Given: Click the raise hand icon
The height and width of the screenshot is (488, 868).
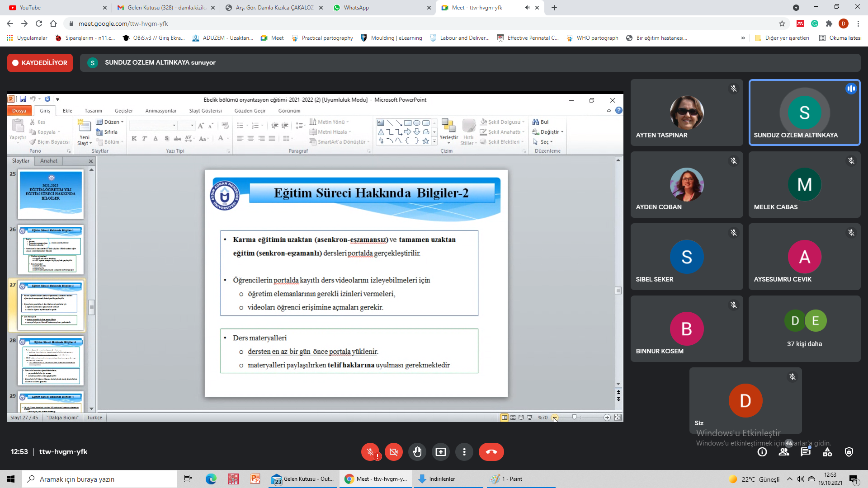Looking at the screenshot, I should 417,452.
